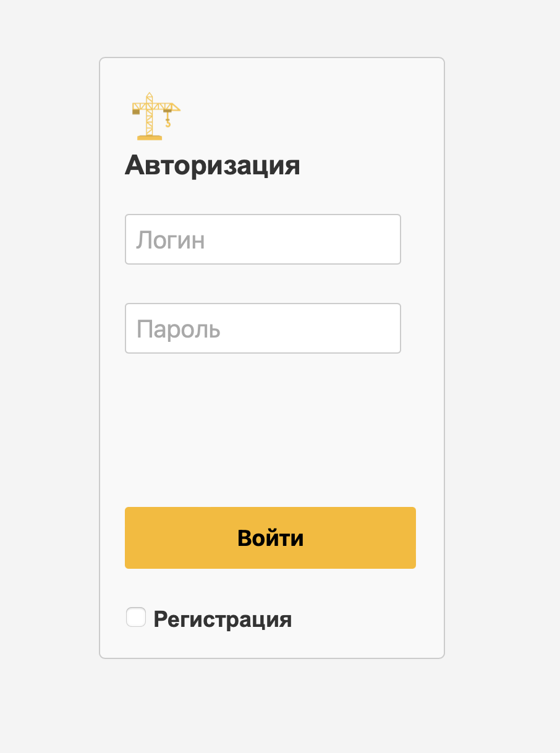Click the Войти sign-in button
The height and width of the screenshot is (753, 560).
[x=270, y=538]
